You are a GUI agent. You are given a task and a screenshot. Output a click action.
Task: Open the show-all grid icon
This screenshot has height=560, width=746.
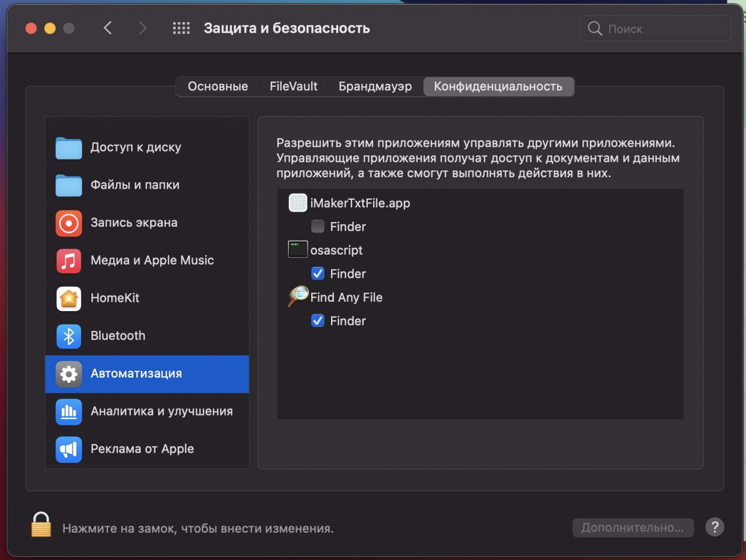pyautogui.click(x=181, y=28)
